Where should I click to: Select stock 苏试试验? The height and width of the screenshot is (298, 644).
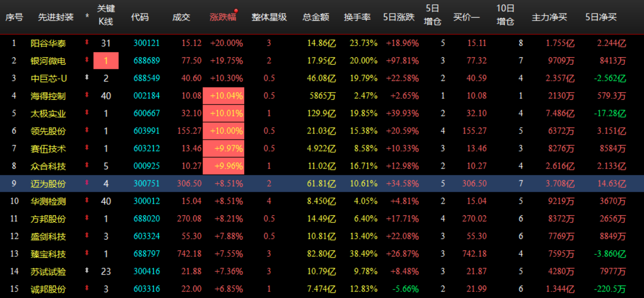click(48, 272)
